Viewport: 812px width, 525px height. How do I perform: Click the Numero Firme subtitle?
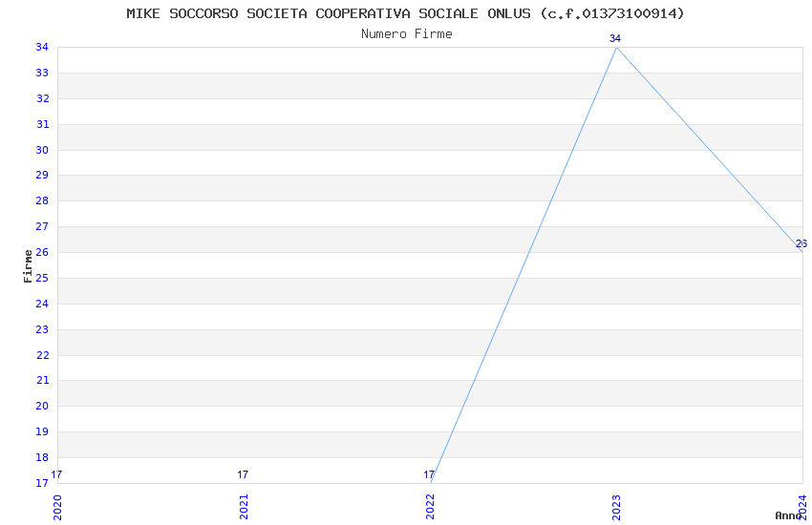click(407, 33)
